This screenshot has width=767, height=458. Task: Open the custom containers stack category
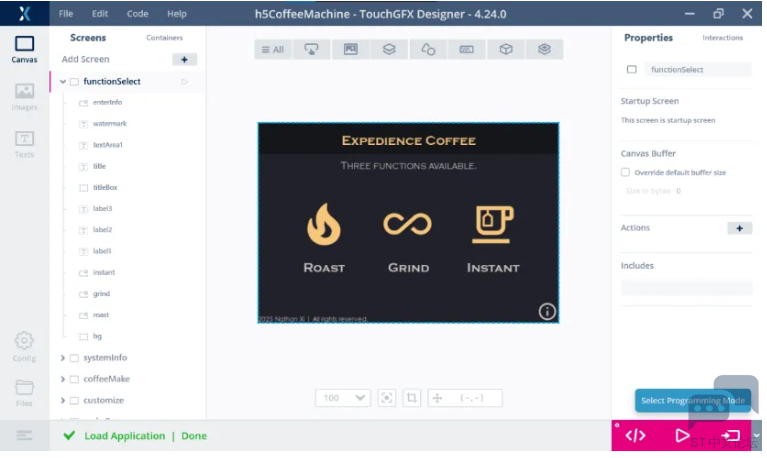(x=544, y=49)
